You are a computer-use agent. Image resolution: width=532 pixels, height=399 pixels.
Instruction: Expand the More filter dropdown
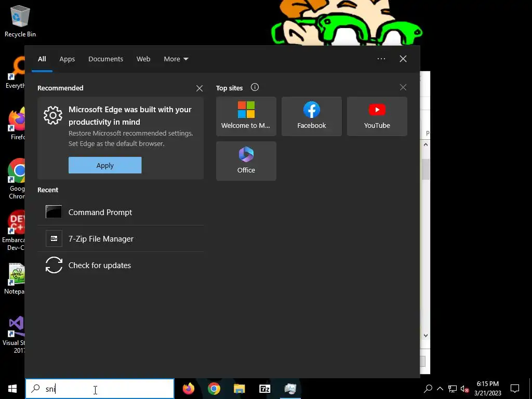click(176, 59)
